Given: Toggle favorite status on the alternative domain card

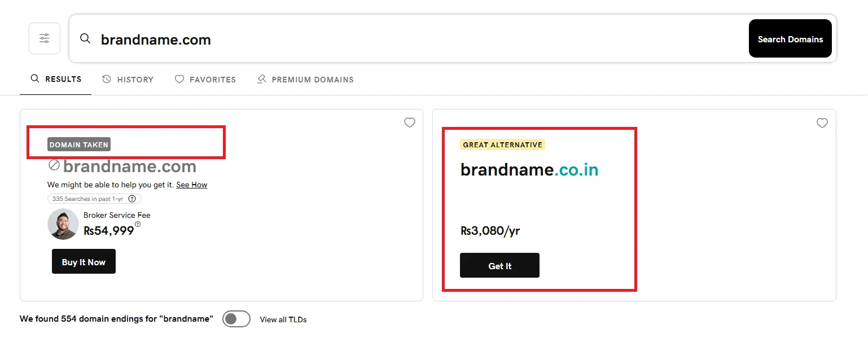Looking at the screenshot, I should (x=822, y=122).
